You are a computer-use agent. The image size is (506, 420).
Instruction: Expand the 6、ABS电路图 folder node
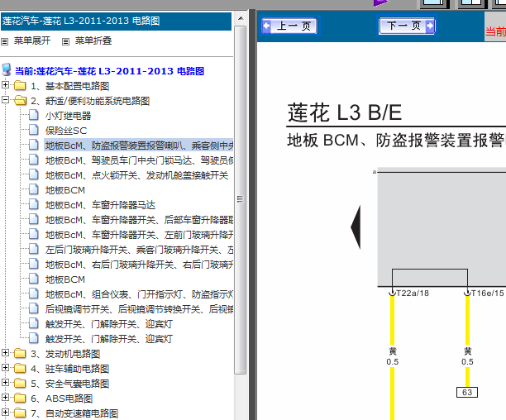[x=5, y=397]
